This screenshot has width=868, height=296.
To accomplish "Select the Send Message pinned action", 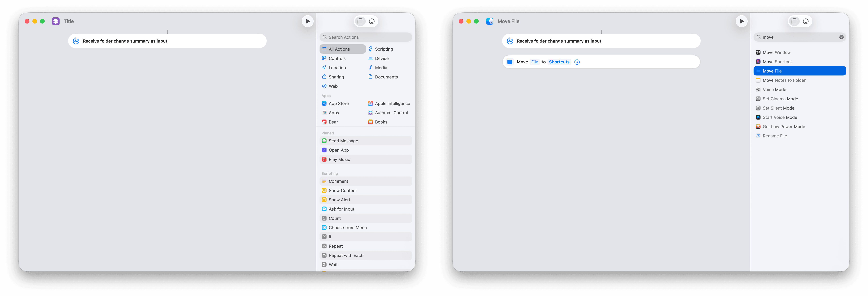I will click(x=343, y=141).
